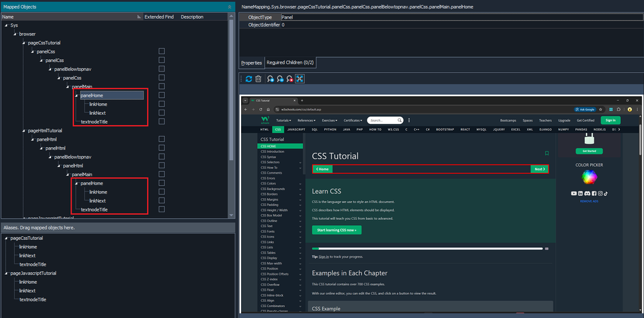Click the Start learning CSS now button
The width and height of the screenshot is (644, 318).
coord(336,230)
